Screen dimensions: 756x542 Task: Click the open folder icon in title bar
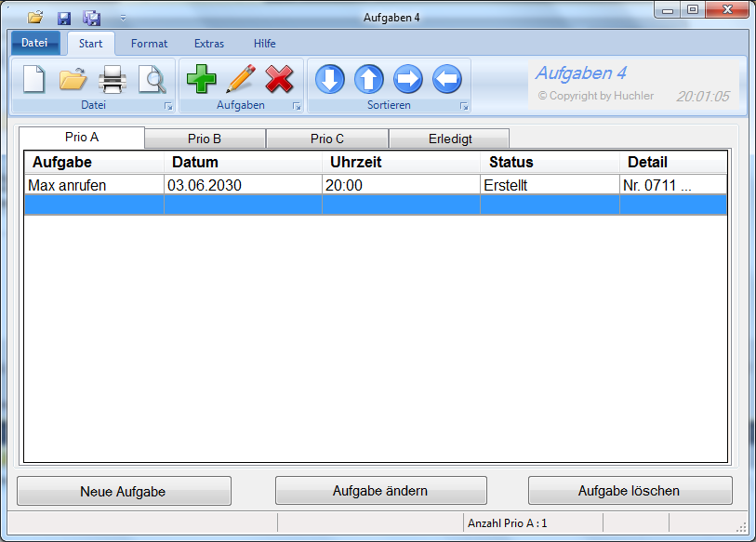pyautogui.click(x=35, y=18)
